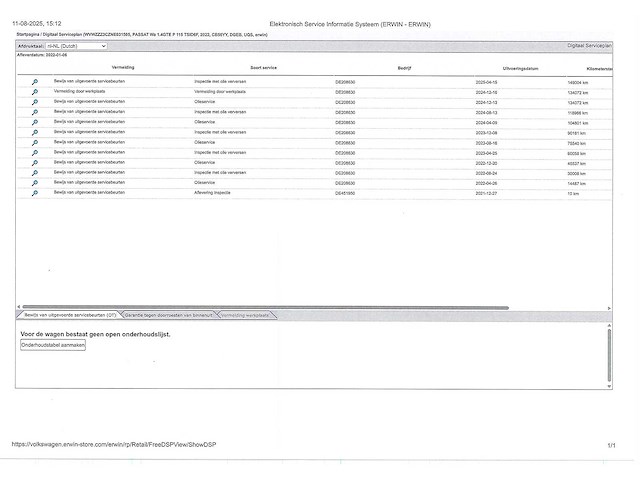Click magnifier for Vermelding door werkplaats row
Viewport: 640px width, 480px height.
pos(35,92)
